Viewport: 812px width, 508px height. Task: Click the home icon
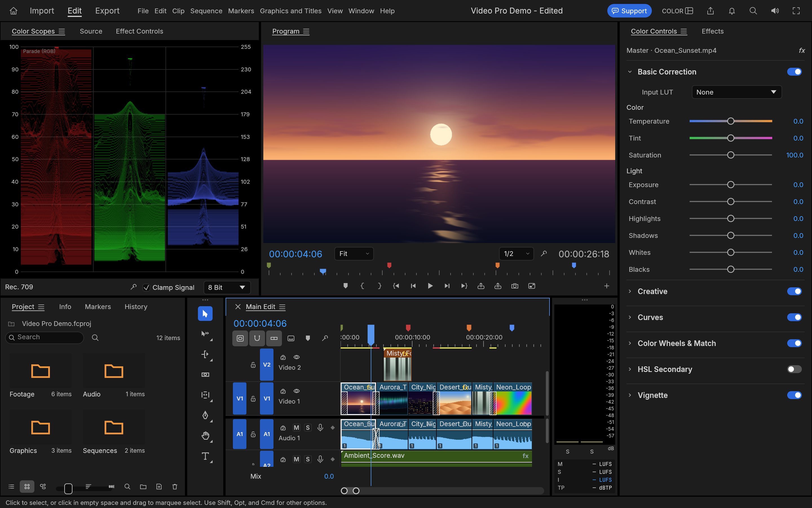pyautogui.click(x=14, y=11)
